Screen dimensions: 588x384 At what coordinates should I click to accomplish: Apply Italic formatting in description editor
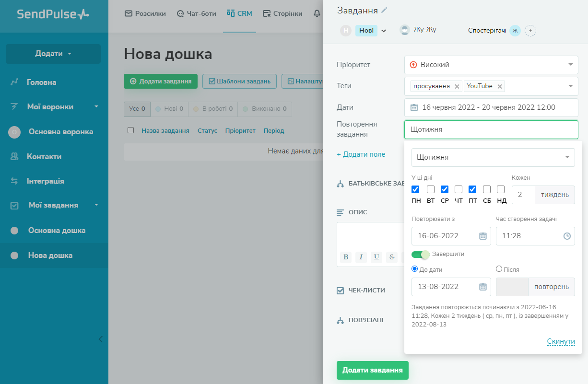pos(361,257)
